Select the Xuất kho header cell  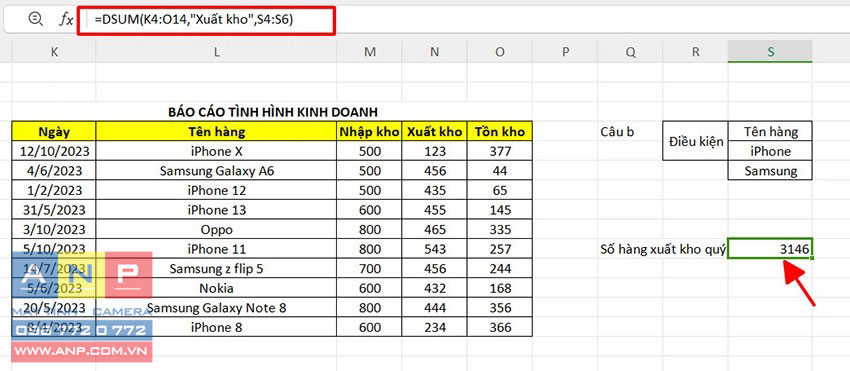pyautogui.click(x=434, y=131)
